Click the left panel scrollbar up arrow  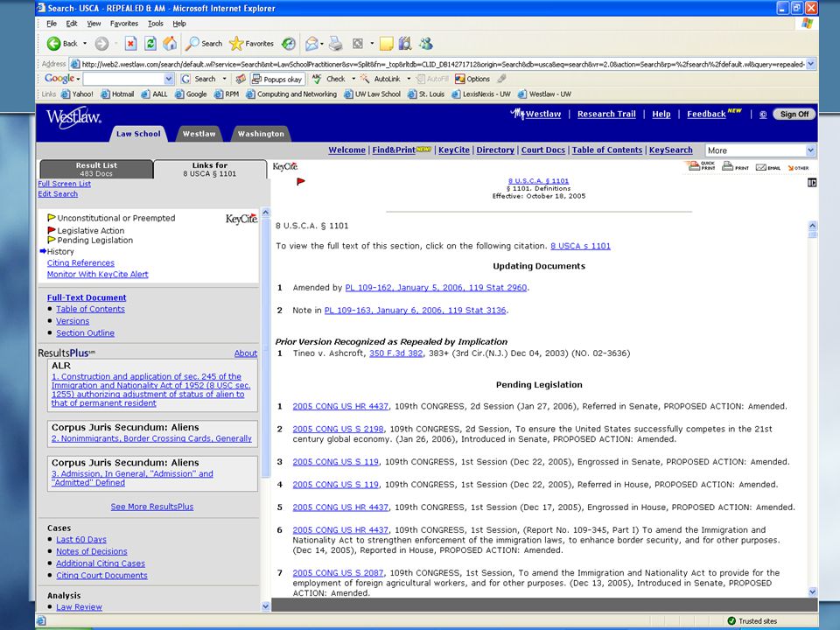[x=265, y=213]
